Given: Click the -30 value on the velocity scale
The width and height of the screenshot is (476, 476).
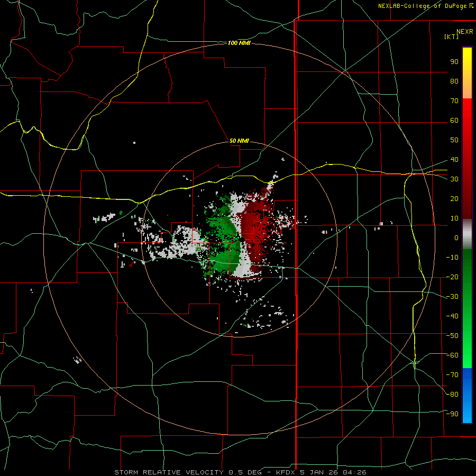Looking at the screenshot, I should point(452,297).
